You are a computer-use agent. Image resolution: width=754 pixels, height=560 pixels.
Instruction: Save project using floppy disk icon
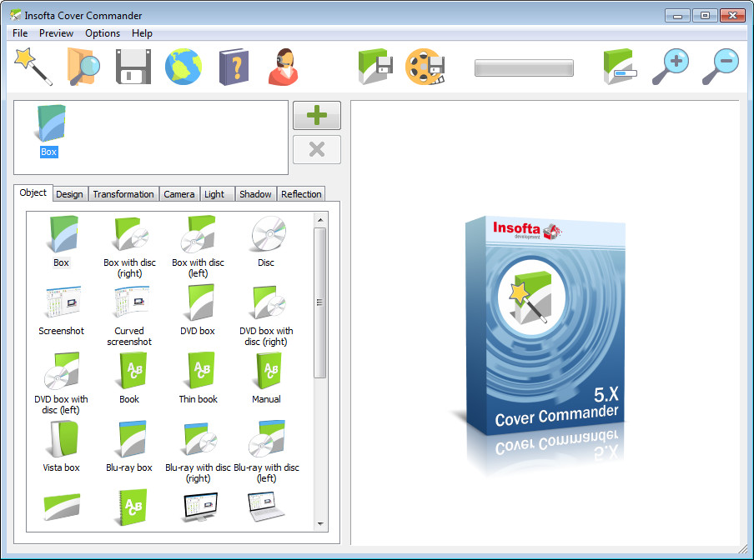pyautogui.click(x=133, y=67)
